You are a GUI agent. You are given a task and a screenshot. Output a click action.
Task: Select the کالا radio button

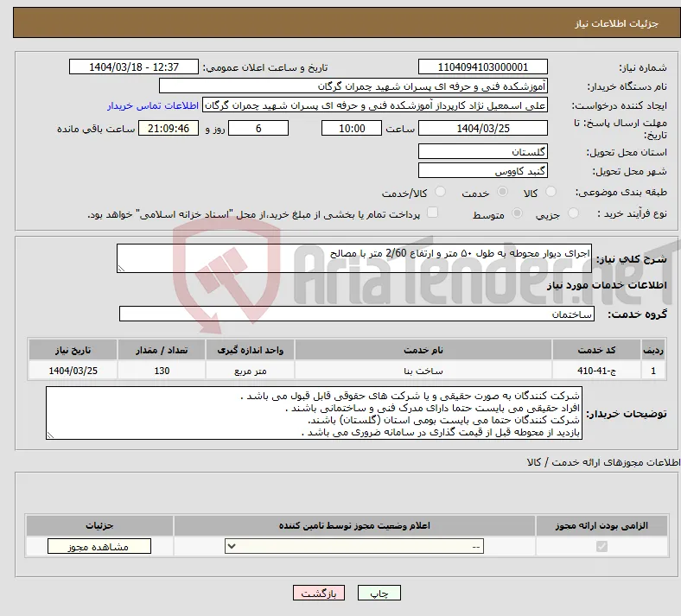[x=551, y=192]
